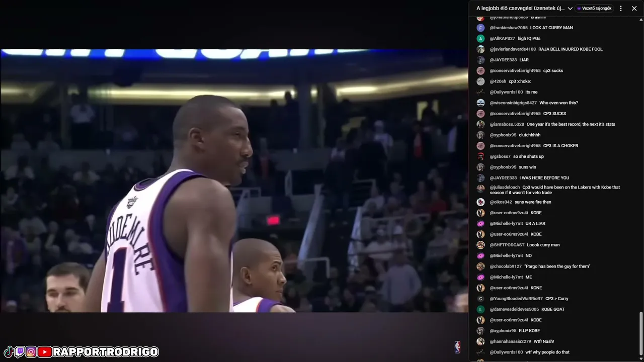Click avatar beside "I WAS HERE BEFORE YOU"

point(480,178)
